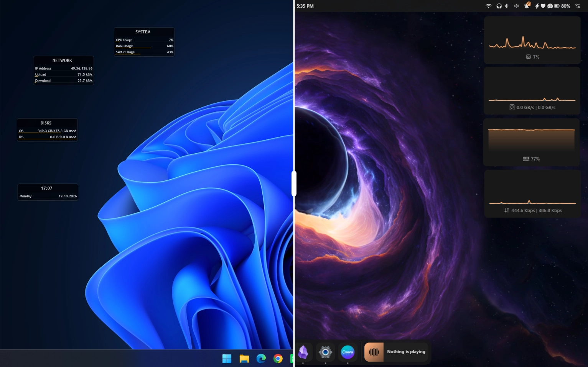588x367 pixels.
Task: Click the lightning bolt power icon
Action: 537,6
